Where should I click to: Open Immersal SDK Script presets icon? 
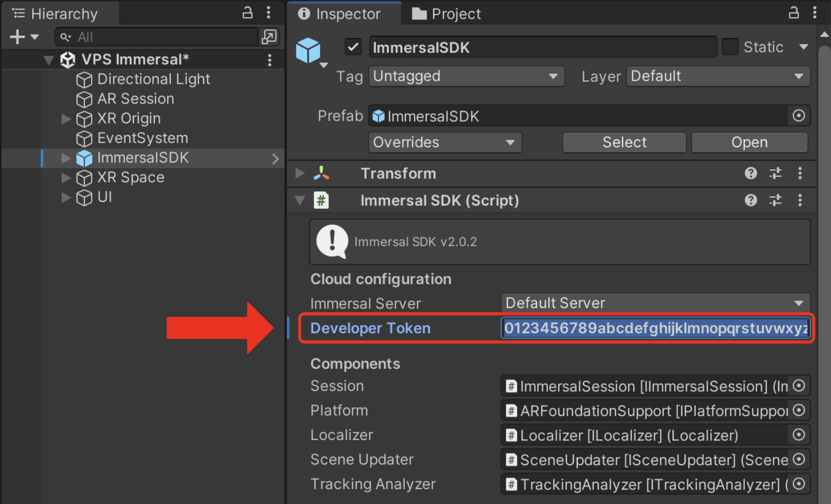pyautogui.click(x=775, y=200)
